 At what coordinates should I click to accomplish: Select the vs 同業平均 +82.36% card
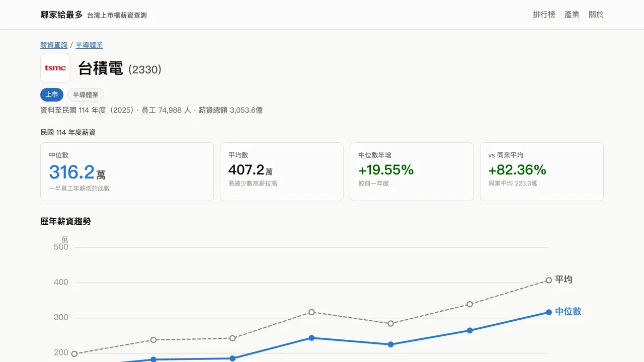coord(542,171)
